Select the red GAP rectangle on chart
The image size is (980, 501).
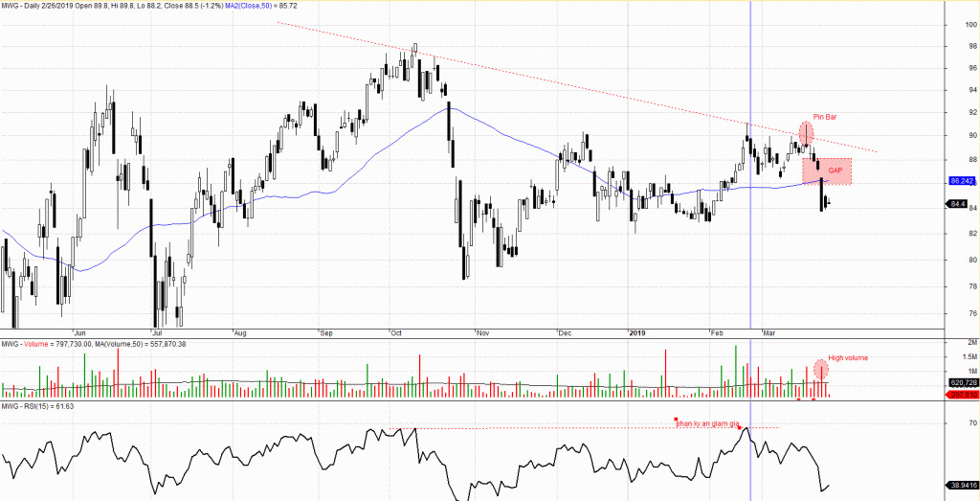[x=827, y=171]
